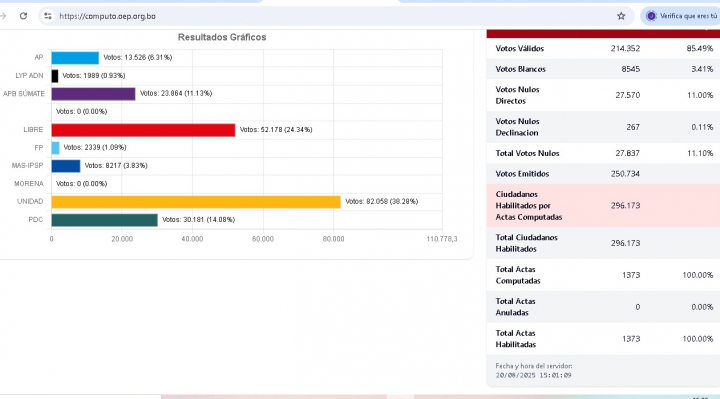Select the 'Total Actas Habilitadas' row label

point(516,339)
